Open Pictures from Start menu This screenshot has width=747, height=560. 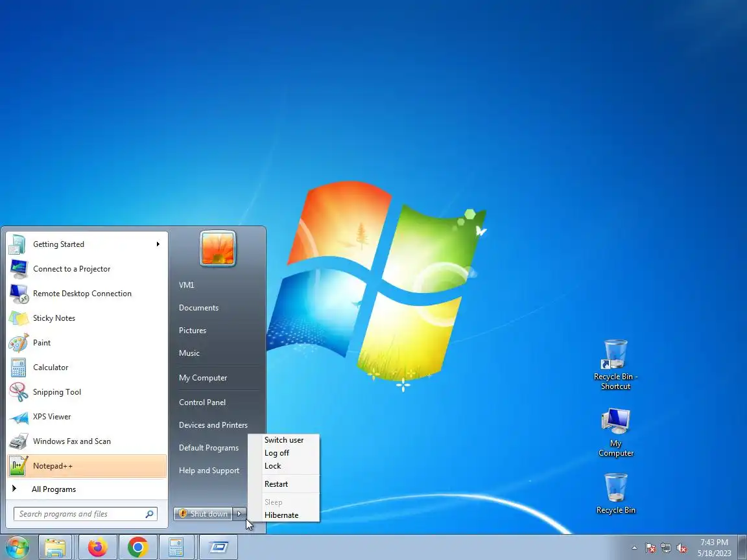(193, 331)
